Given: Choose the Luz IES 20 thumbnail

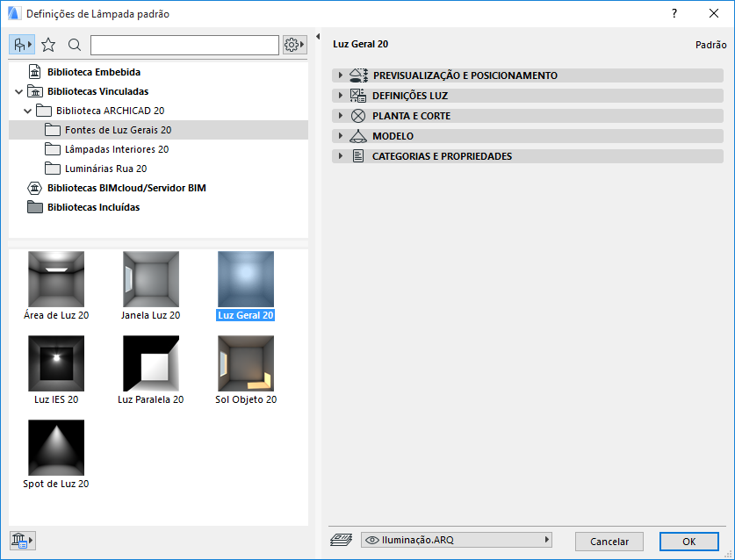Looking at the screenshot, I should tap(56, 363).
